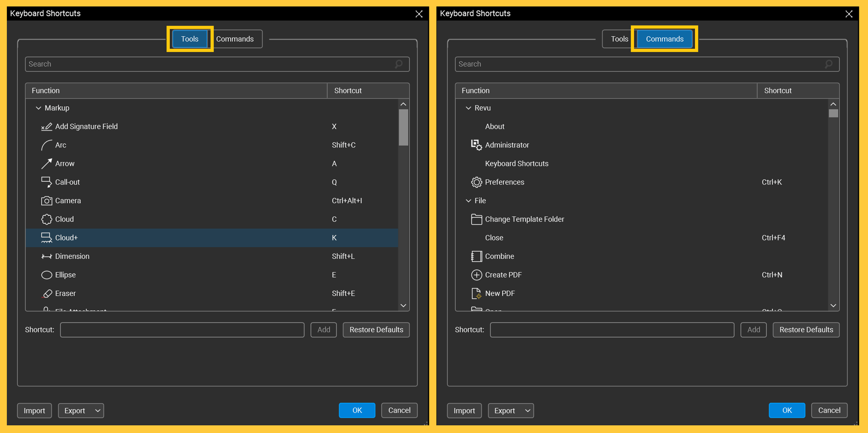This screenshot has height=433, width=868.
Task: Click the Restore Defaults button
Action: click(x=376, y=330)
